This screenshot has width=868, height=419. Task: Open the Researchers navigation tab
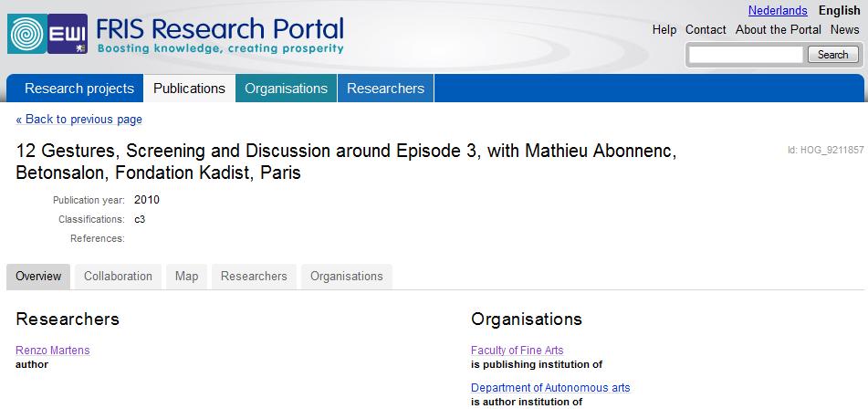[x=385, y=89]
